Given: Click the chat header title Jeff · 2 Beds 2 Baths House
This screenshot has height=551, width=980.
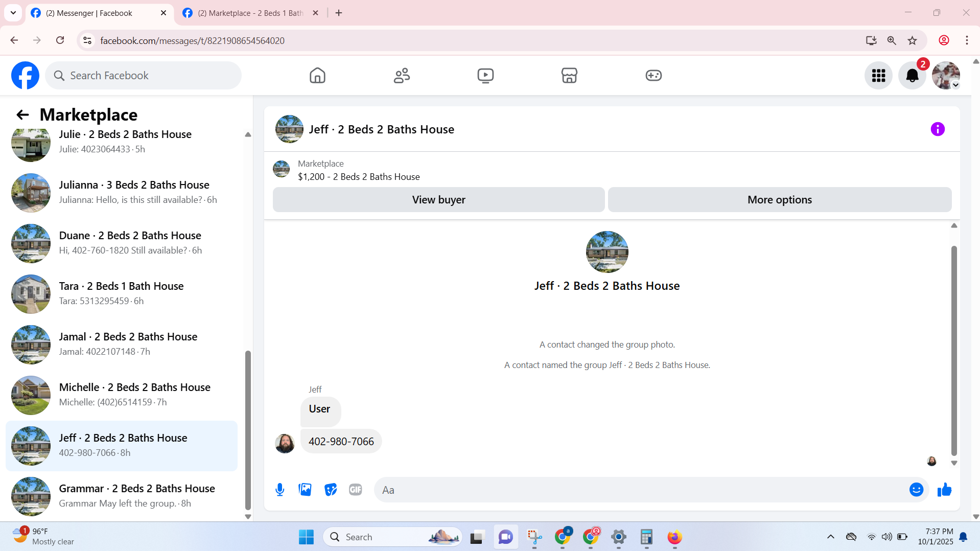Looking at the screenshot, I should [381, 129].
